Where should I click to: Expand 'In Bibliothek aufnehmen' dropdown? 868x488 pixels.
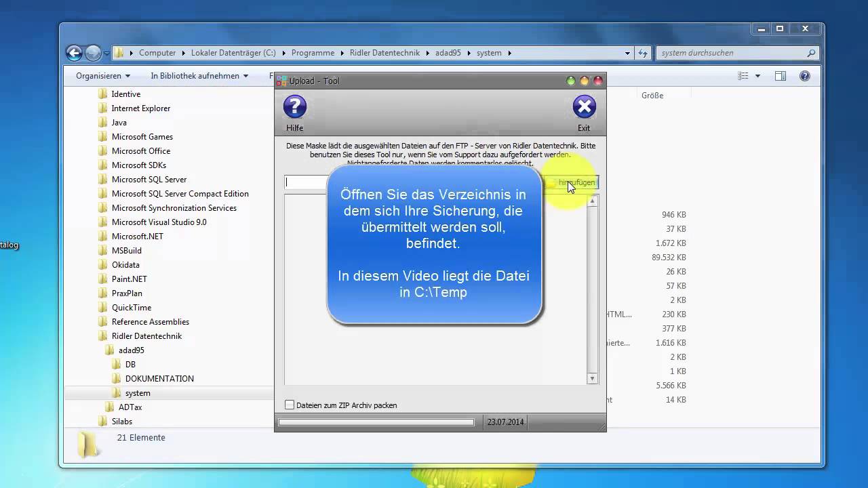[199, 76]
